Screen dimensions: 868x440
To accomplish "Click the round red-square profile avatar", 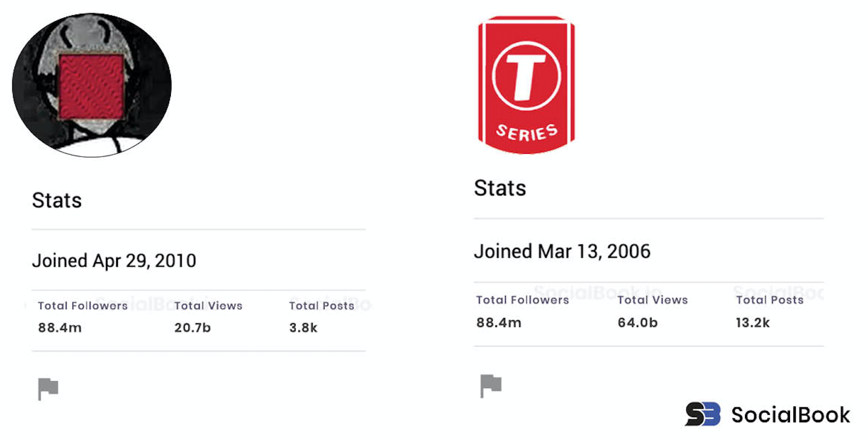I will (x=92, y=85).
